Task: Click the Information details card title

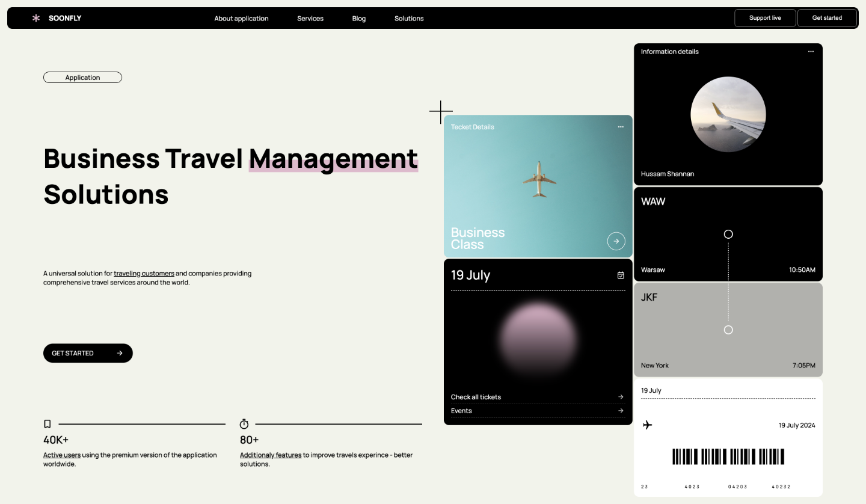Action: [670, 52]
